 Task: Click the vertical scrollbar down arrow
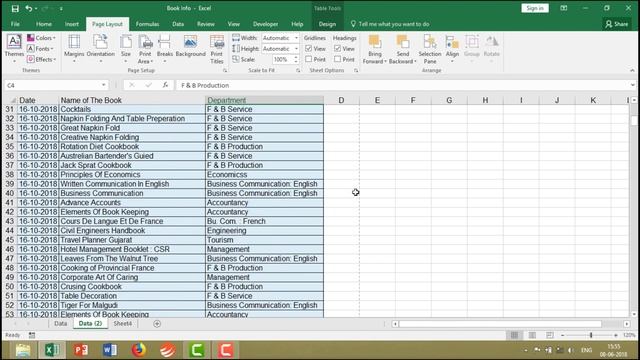pyautogui.click(x=634, y=314)
